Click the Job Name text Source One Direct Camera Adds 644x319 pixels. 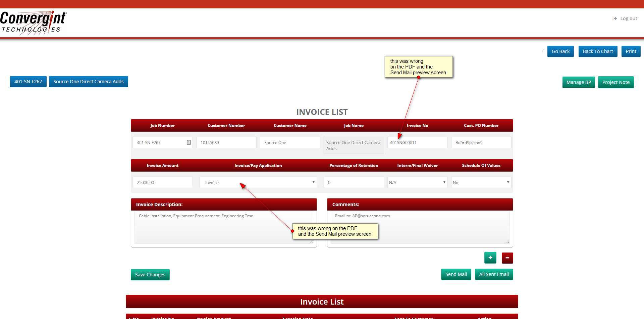point(353,145)
